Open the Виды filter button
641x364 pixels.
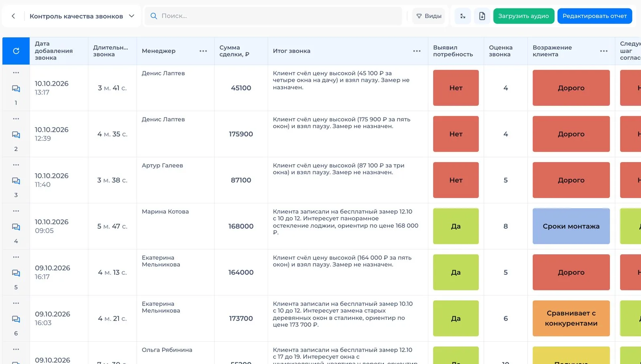coord(429,16)
